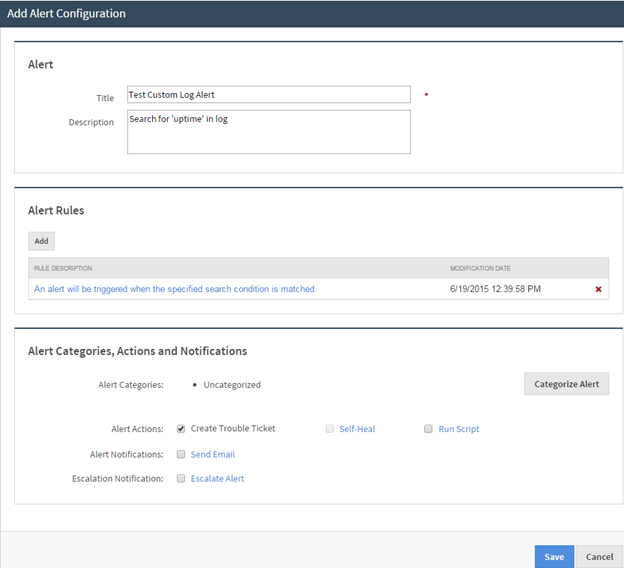The image size is (624, 568).
Task: Enable the Run Script checkbox
Action: 428,429
